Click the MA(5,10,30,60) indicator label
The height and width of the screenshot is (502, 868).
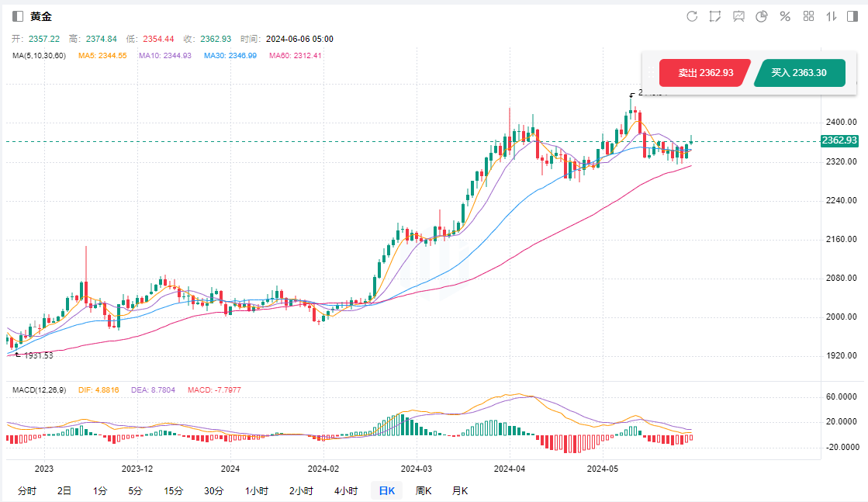(40, 56)
